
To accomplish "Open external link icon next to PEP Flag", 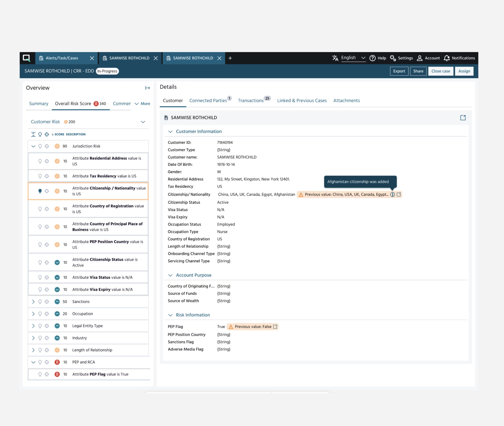I will click(x=275, y=326).
